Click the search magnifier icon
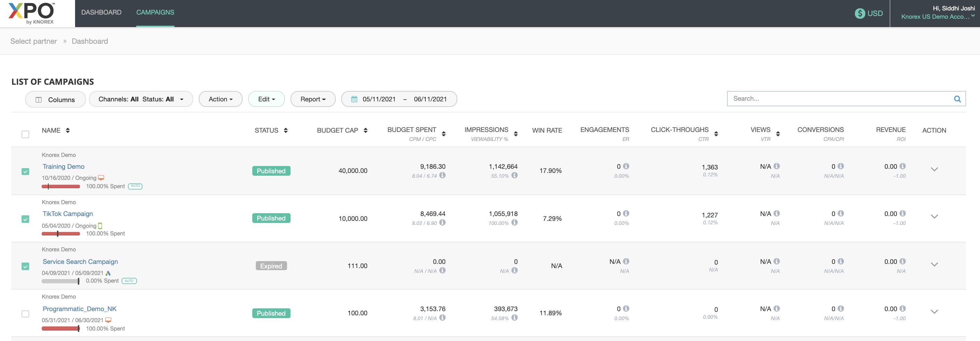980x341 pixels. pos(957,99)
